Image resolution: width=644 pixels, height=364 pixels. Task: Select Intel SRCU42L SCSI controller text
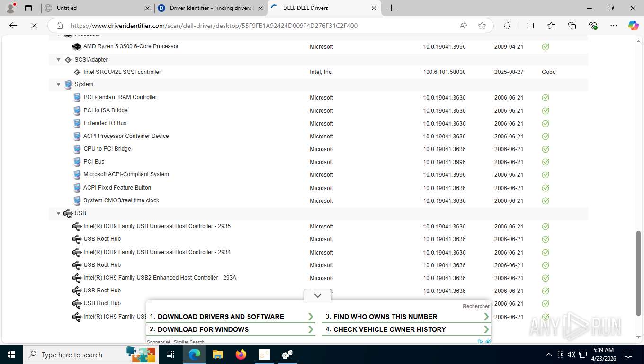(x=122, y=72)
